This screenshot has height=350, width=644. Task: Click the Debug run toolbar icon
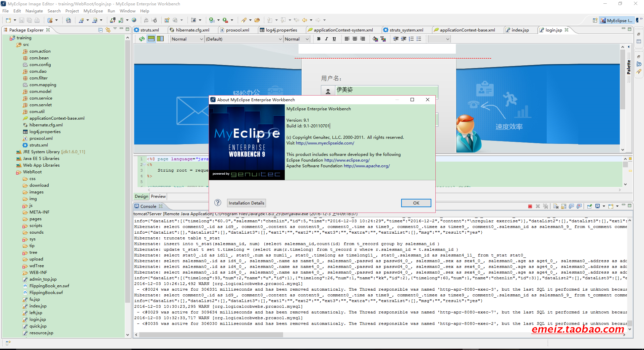(212, 20)
